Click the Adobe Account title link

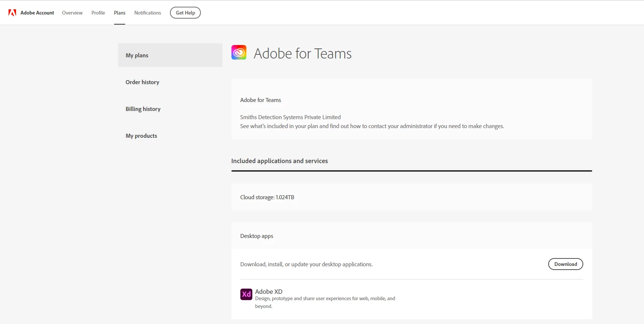pyautogui.click(x=37, y=13)
